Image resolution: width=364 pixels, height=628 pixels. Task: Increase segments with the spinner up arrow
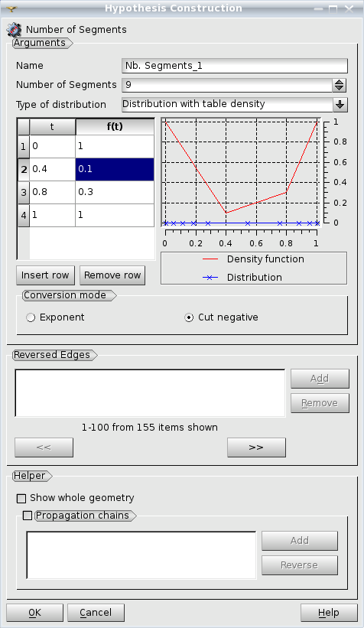point(340,82)
